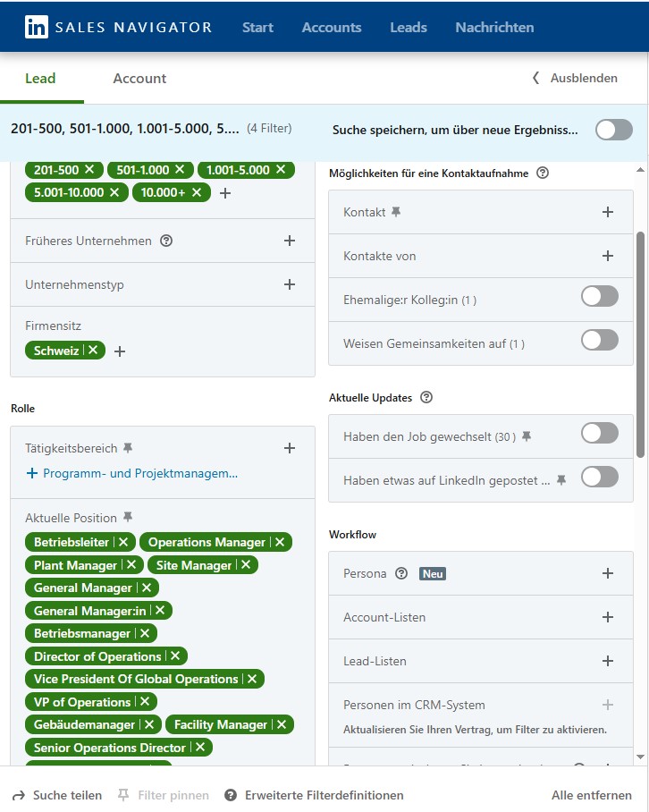
Task: Toggle the save search alert switch
Action: point(614,130)
